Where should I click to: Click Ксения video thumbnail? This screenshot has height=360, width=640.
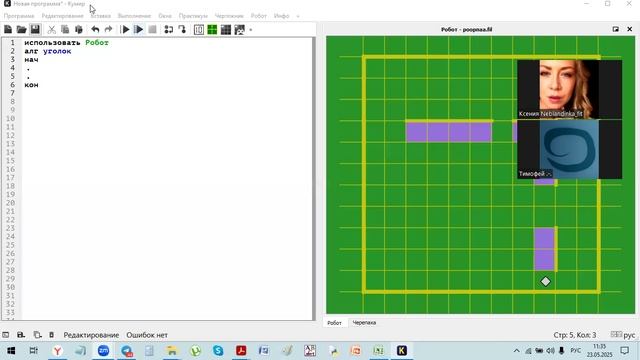click(x=569, y=89)
